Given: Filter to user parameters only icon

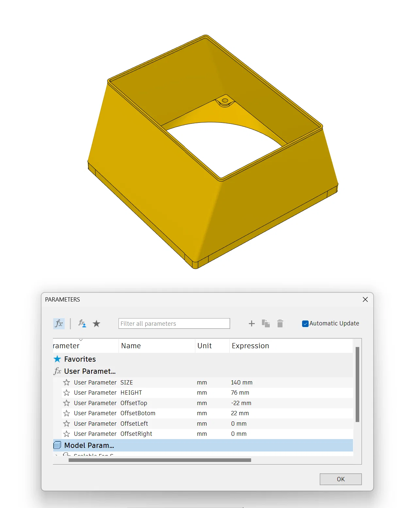Looking at the screenshot, I should pyautogui.click(x=82, y=323).
